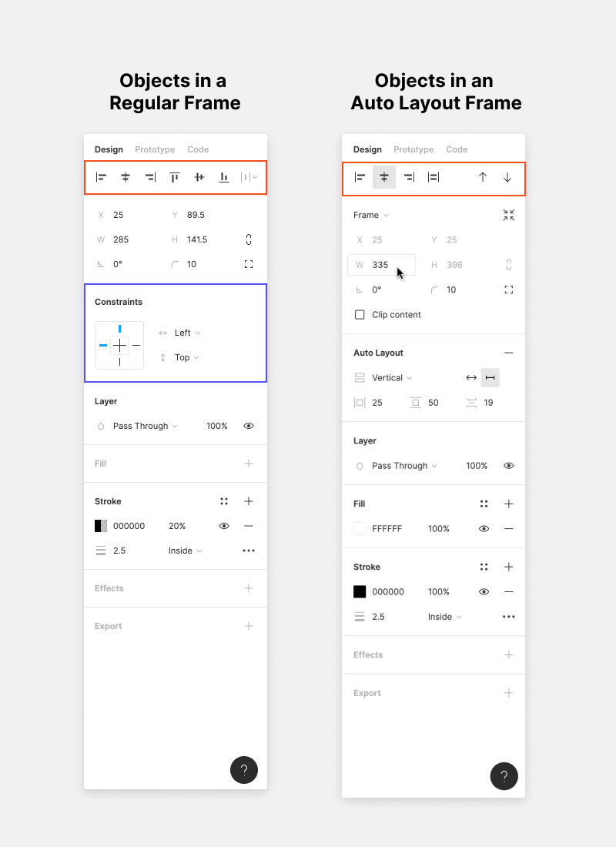This screenshot has width=616, height=847.
Task: Click move up arrow in auto layout panel
Action: tap(483, 177)
